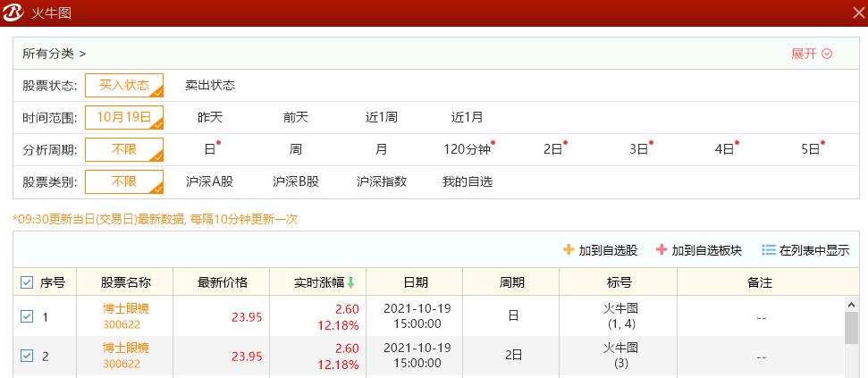Click the app logo in title bar
Viewport: 868px width, 378px height.
14,13
